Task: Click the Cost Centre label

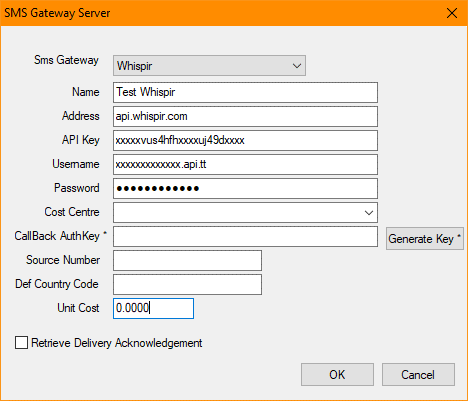Action: pos(72,212)
